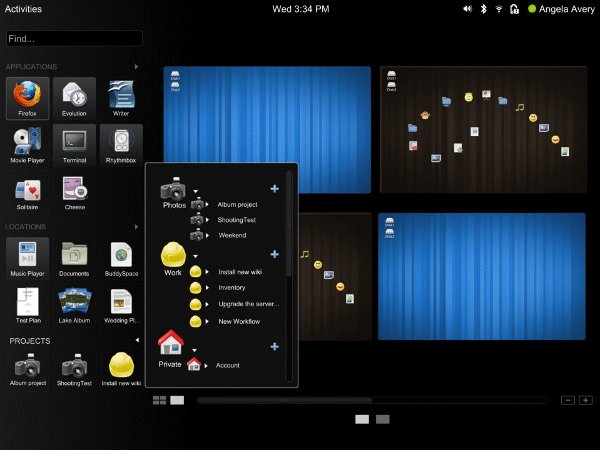Click the Find search field
Image resolution: width=600 pixels, height=450 pixels.
click(x=73, y=39)
